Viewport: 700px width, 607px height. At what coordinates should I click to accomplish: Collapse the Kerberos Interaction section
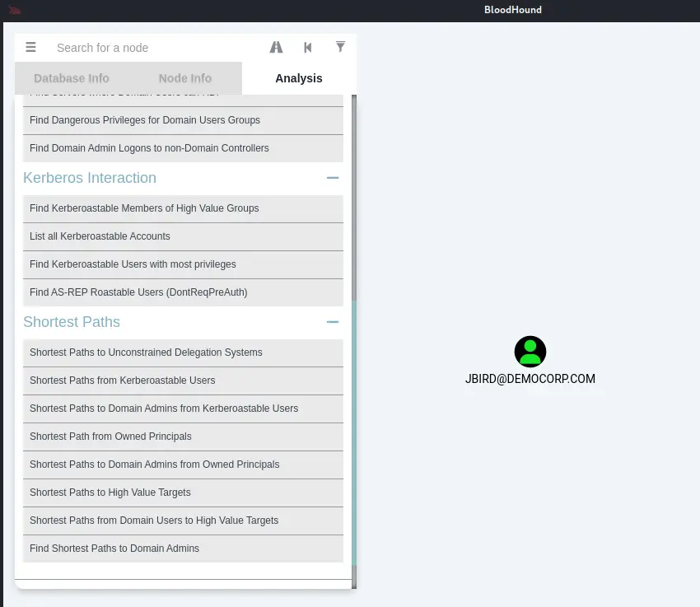click(x=333, y=178)
